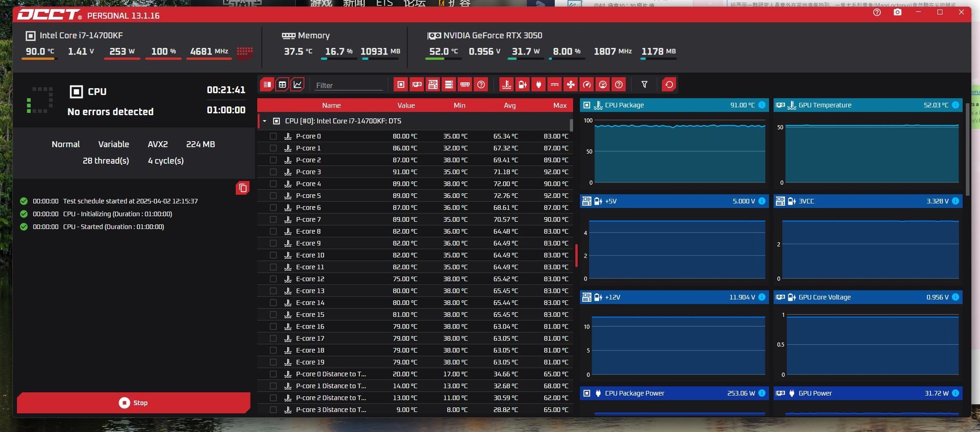
Task: Click the funnel filter icon
Action: pyautogui.click(x=644, y=85)
